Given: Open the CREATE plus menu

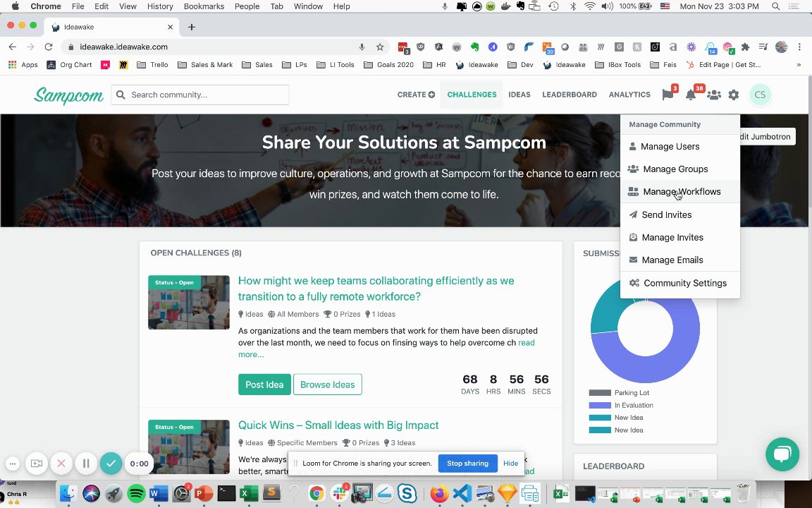Looking at the screenshot, I should (416, 95).
